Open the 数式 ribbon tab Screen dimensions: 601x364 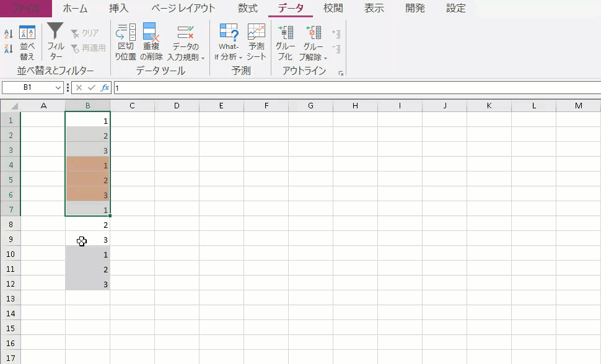(248, 9)
